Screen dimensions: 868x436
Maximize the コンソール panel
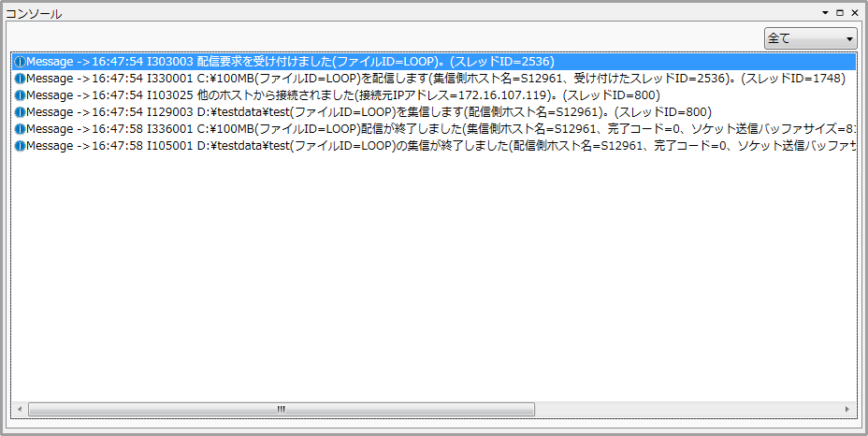pos(840,12)
